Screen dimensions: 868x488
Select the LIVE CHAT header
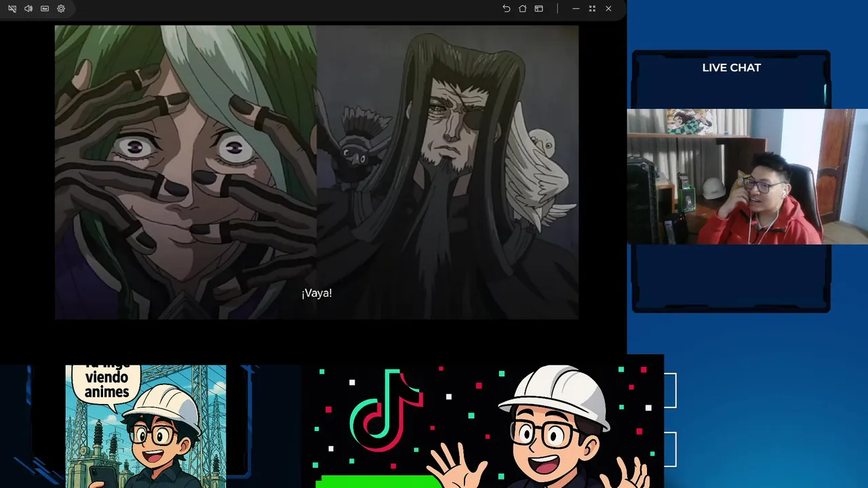click(731, 68)
